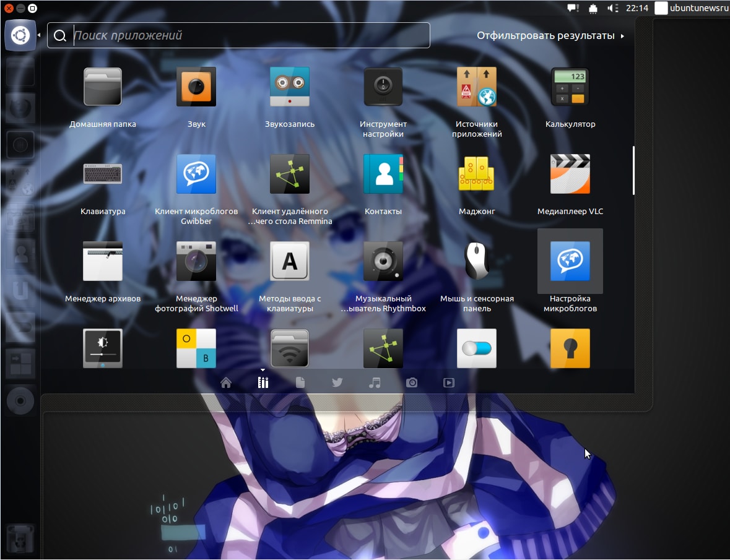Screen dimensions: 730x560
Task: Click the Wi-Fi folder app icon
Action: click(x=290, y=348)
